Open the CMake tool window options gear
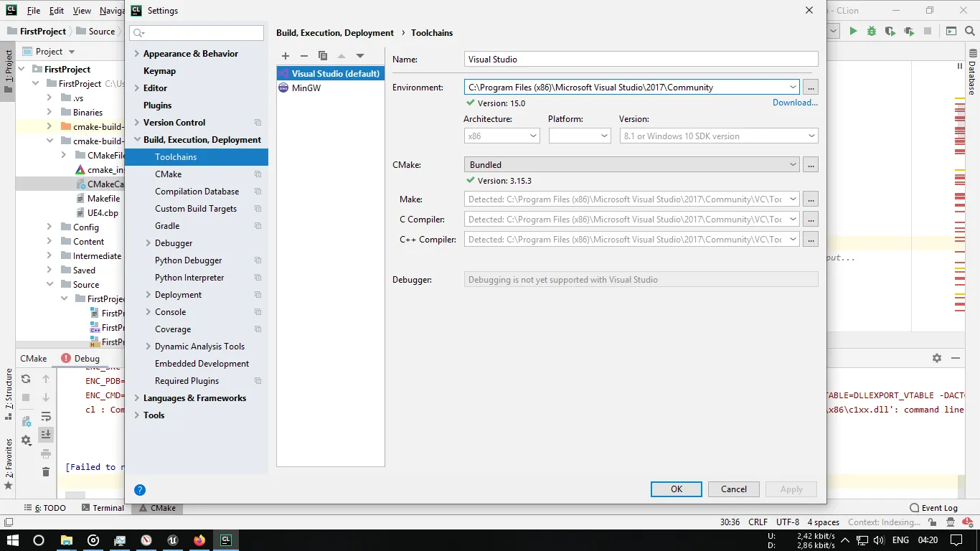 click(x=936, y=358)
